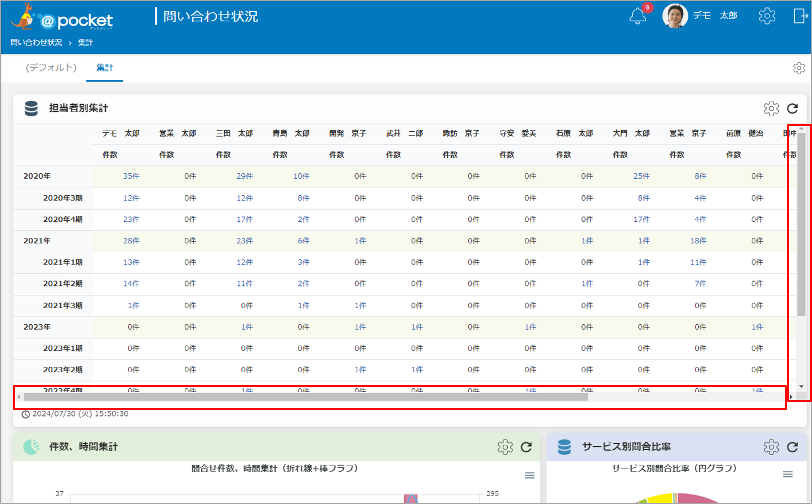Open the 14件 cell for 2021年2期
This screenshot has width=812, height=504.
click(x=131, y=284)
